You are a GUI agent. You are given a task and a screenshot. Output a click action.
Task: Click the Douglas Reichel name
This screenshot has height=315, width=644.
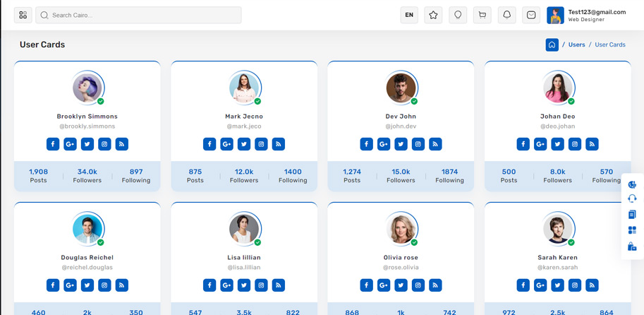[x=87, y=257]
